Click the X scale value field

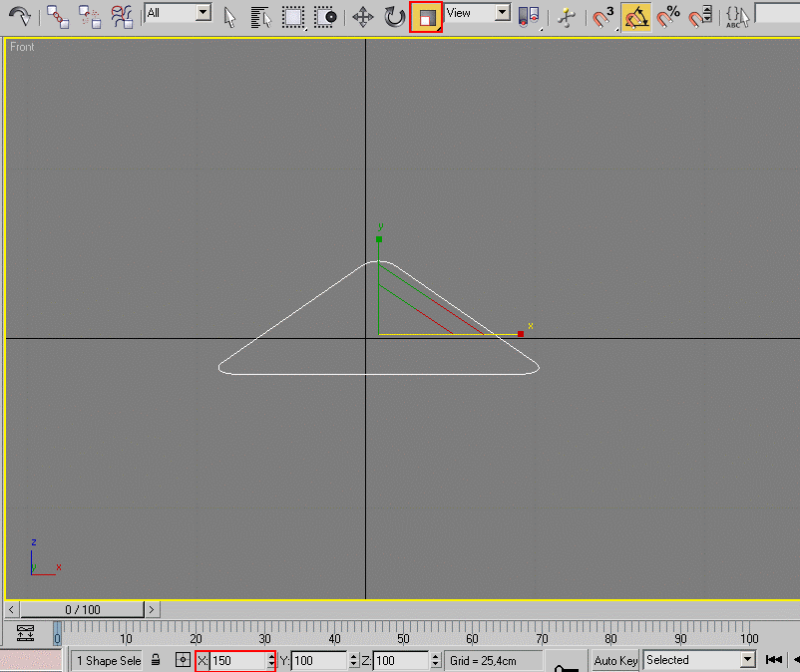coord(238,661)
